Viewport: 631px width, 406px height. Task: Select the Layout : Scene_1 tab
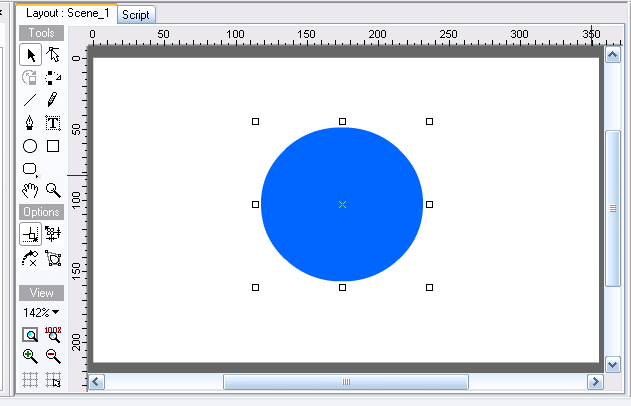pyautogui.click(x=67, y=13)
